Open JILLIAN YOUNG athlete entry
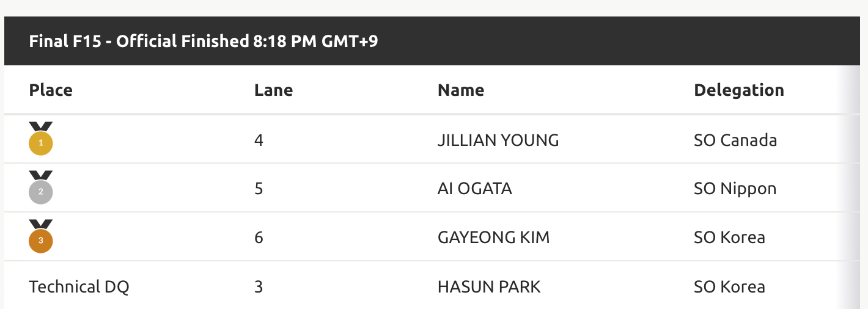The image size is (868, 309). tap(498, 140)
